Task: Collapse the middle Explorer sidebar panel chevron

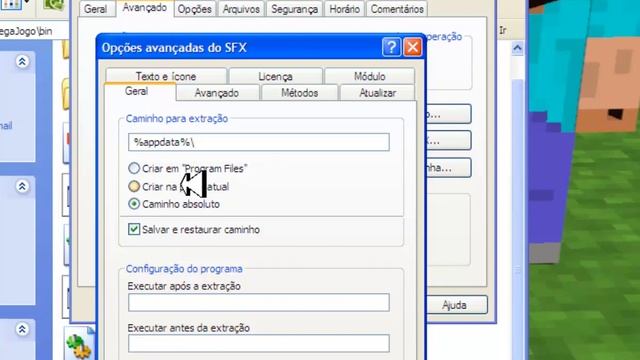Action: 22,187
